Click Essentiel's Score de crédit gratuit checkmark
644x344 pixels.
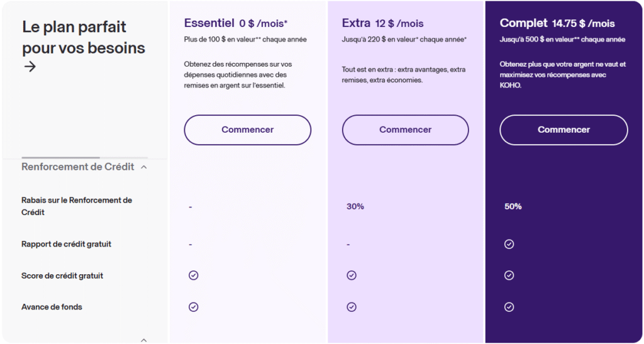[194, 275]
